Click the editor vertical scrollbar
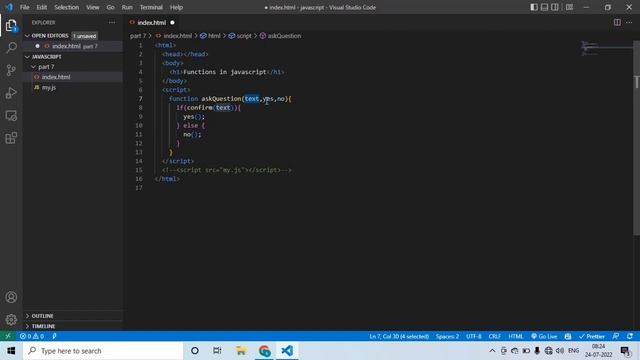Screen dimensions: 640x360 point(636,138)
